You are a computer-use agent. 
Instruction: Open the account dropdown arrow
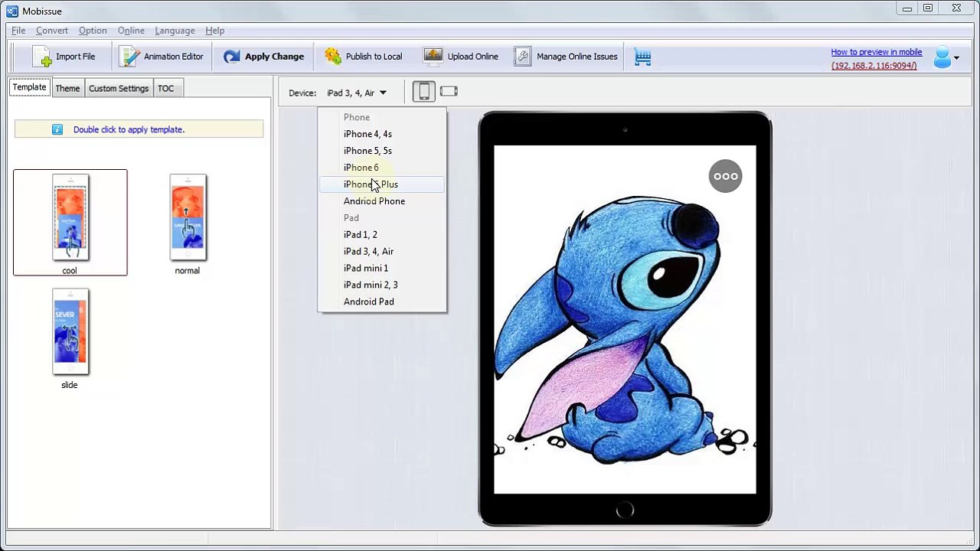[956, 58]
